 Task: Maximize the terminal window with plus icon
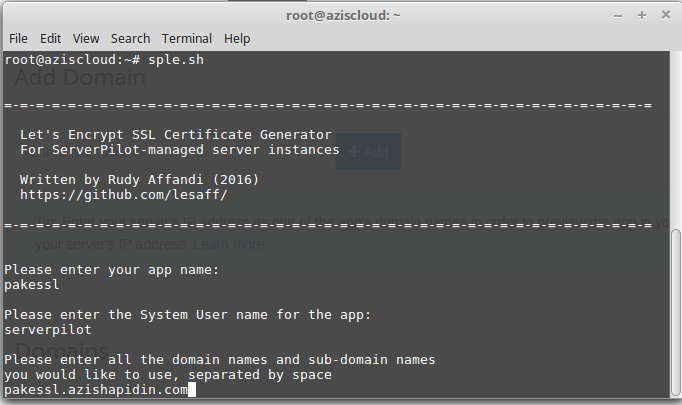click(x=641, y=14)
